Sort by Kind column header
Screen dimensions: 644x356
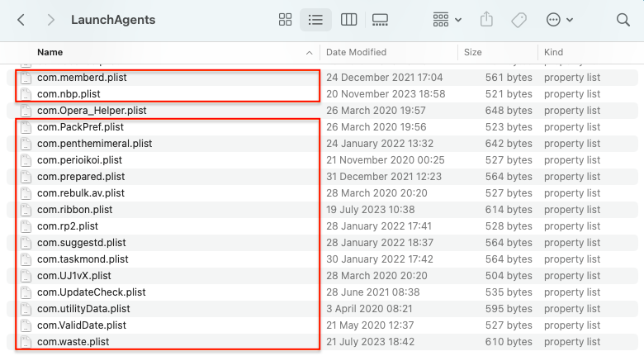point(553,52)
